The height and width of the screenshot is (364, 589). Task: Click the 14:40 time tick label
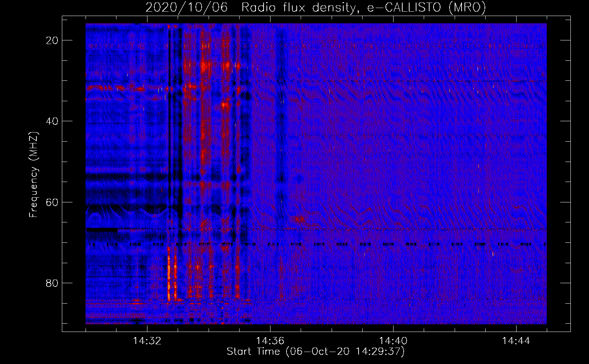click(393, 341)
